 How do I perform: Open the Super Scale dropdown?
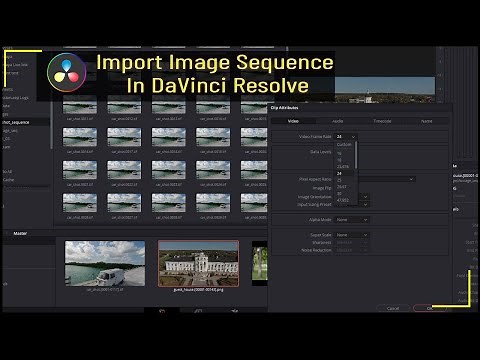pyautogui.click(x=352, y=235)
